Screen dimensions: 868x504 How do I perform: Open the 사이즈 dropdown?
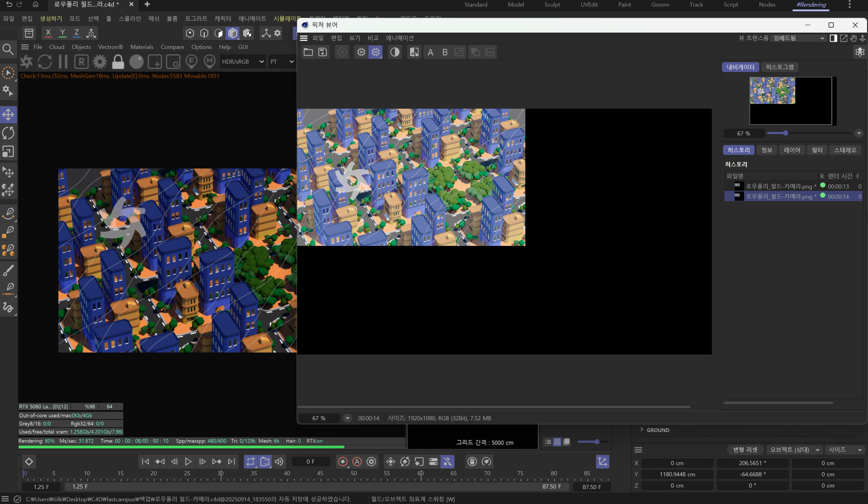[845, 450]
